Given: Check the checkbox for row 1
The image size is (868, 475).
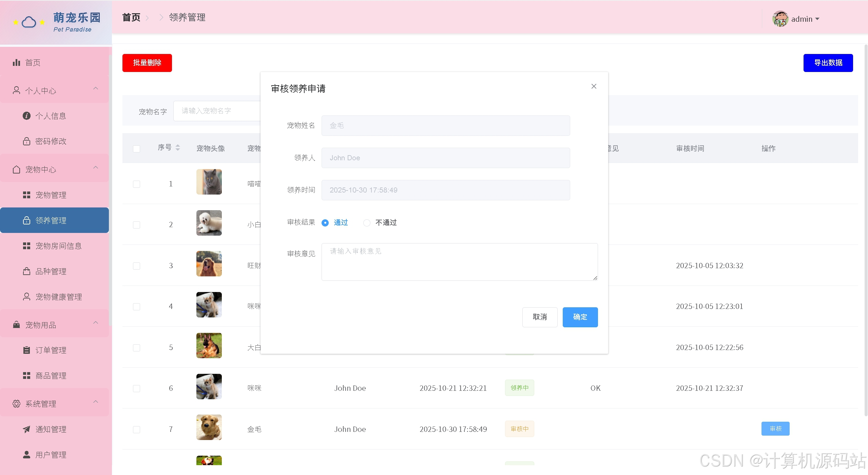Looking at the screenshot, I should (136, 184).
